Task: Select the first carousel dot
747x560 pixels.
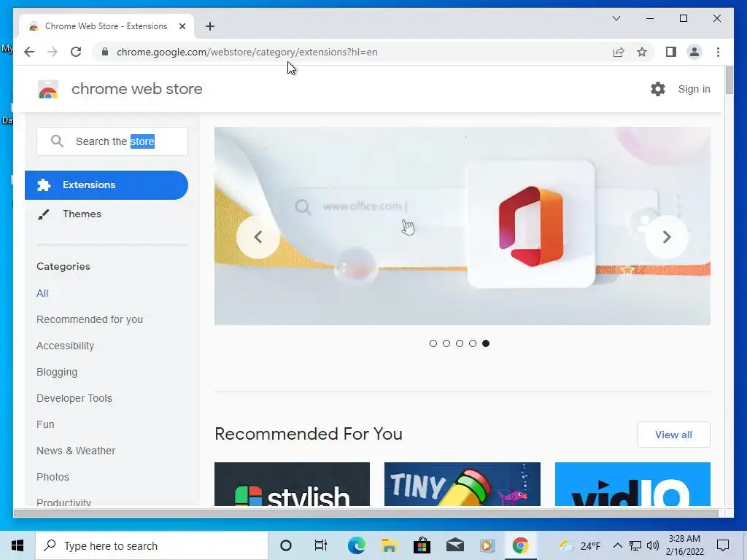Action: coord(433,343)
